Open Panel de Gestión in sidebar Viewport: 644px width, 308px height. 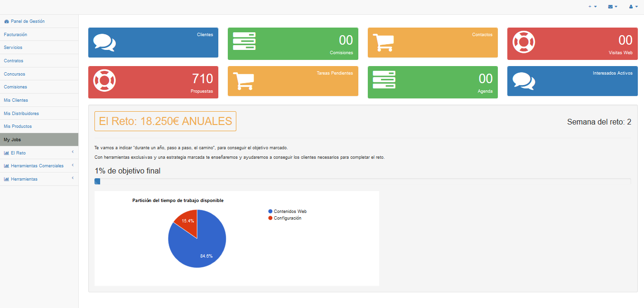coord(28,21)
